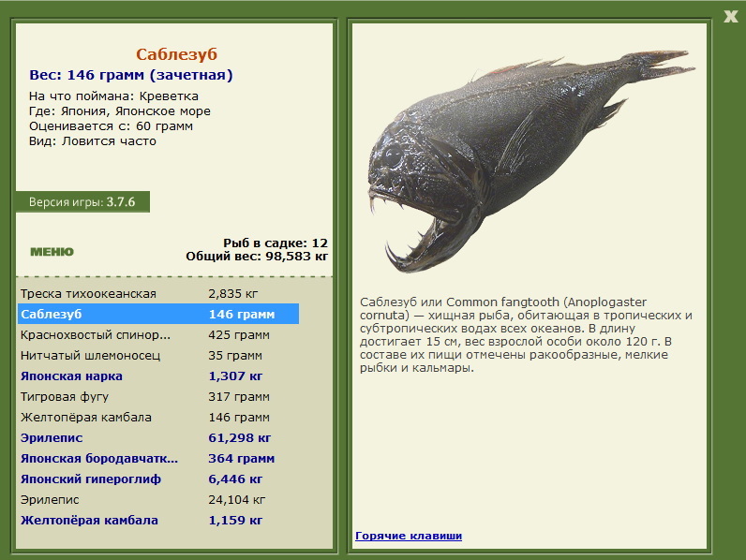Open the МЕНЮ button
Screen dimensions: 746x560
pos(52,252)
